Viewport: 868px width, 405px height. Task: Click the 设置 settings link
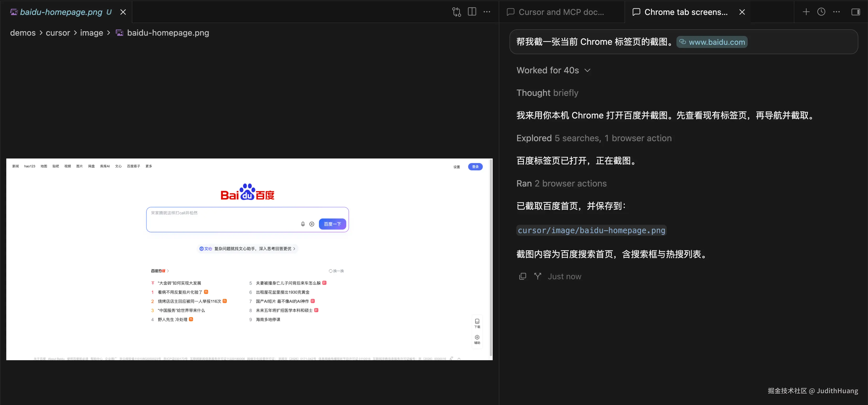tap(456, 167)
